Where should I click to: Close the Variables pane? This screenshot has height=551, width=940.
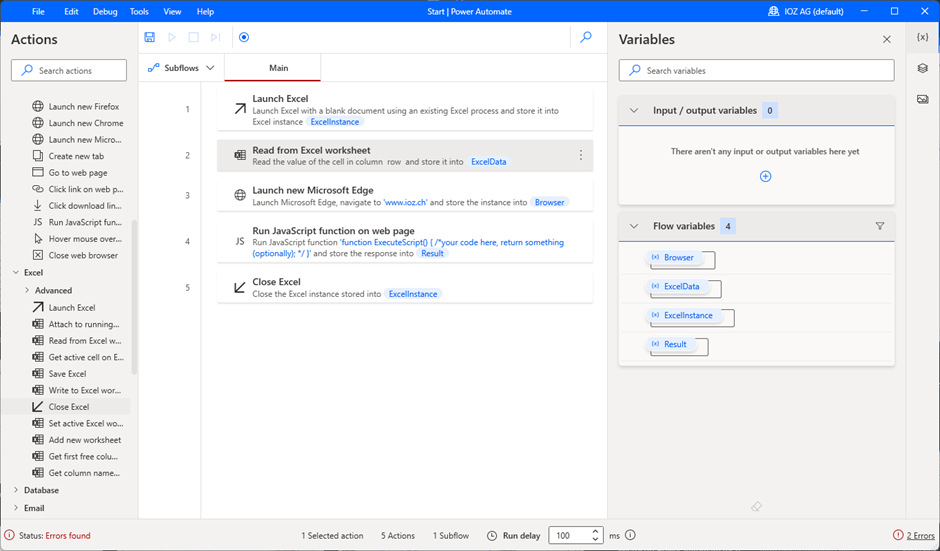pos(887,40)
